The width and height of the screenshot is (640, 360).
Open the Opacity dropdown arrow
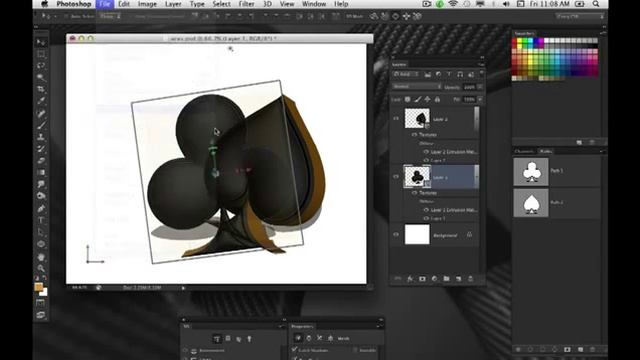(480, 87)
